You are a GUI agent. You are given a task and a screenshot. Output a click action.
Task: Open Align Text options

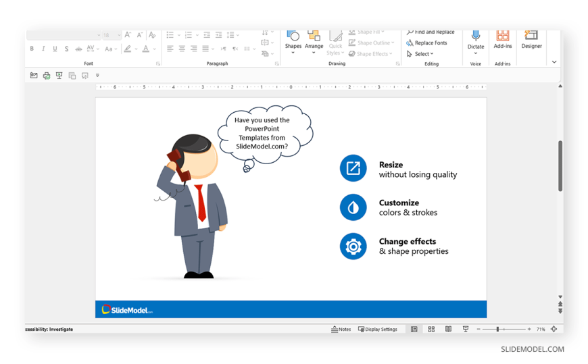tap(267, 43)
